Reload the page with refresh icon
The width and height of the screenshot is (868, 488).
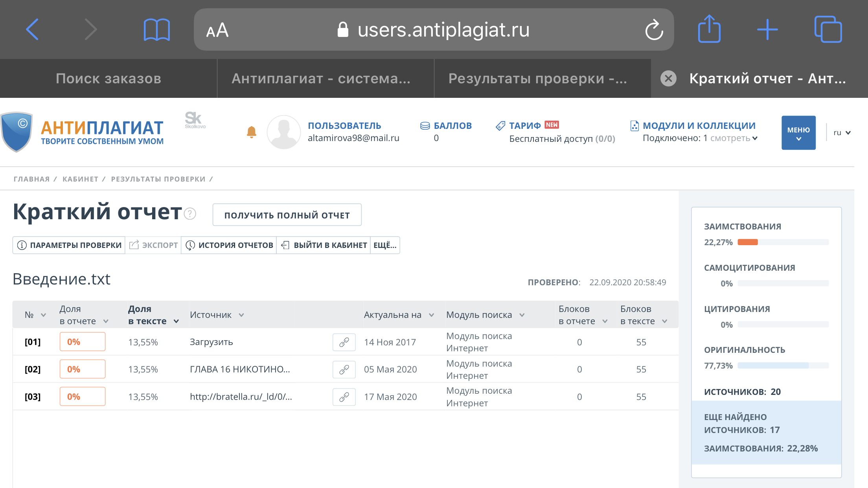coord(654,30)
